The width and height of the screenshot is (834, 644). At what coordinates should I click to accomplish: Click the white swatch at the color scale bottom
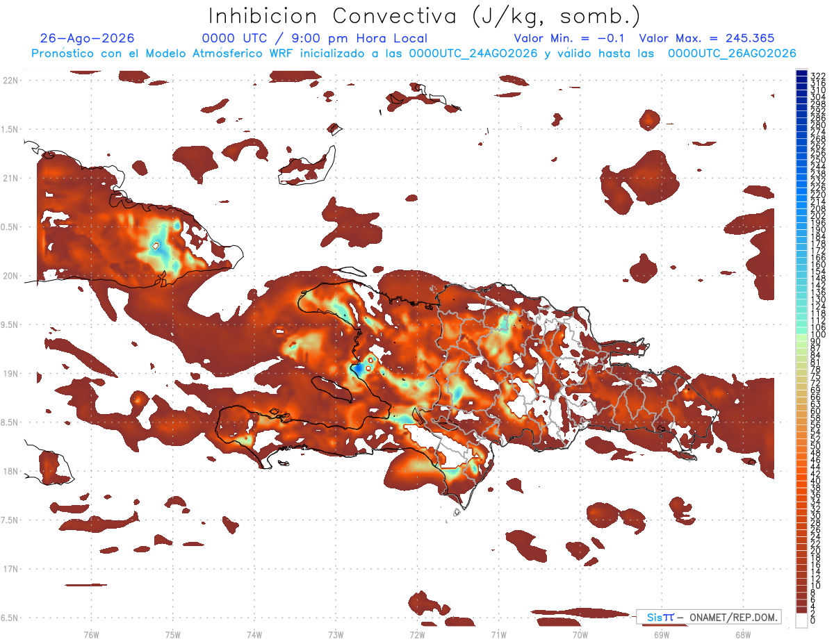(x=801, y=622)
